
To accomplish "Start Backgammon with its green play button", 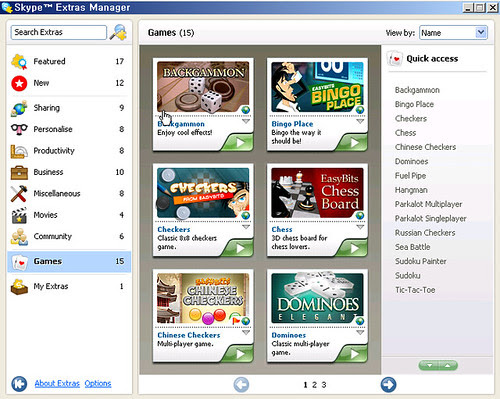I will tap(238, 143).
